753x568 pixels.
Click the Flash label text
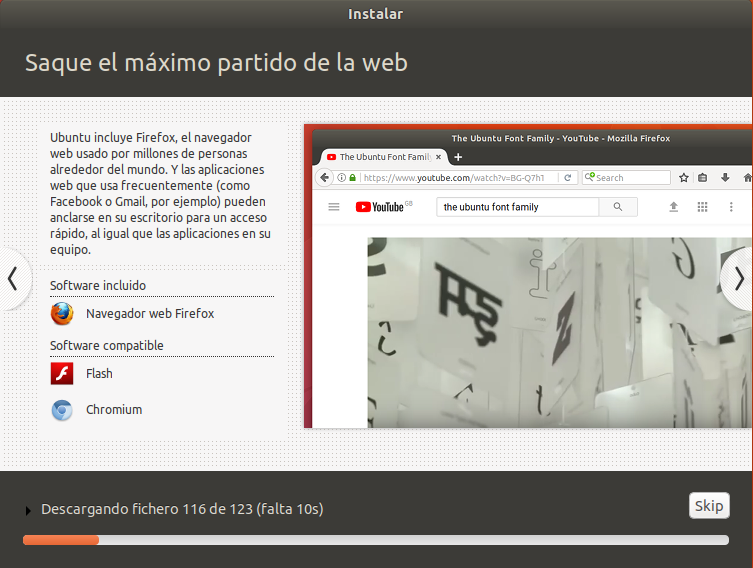tap(99, 374)
